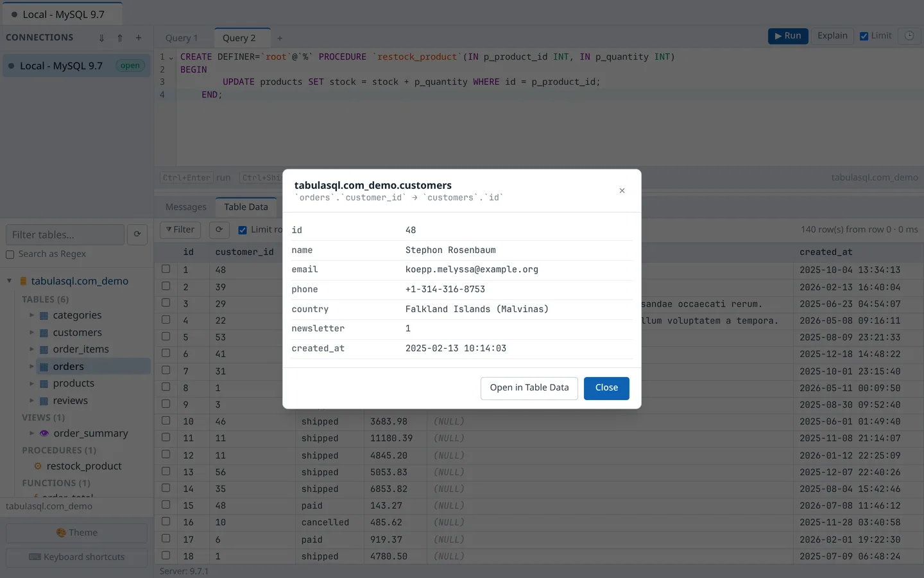Expand the order_summary view node

pyautogui.click(x=31, y=433)
